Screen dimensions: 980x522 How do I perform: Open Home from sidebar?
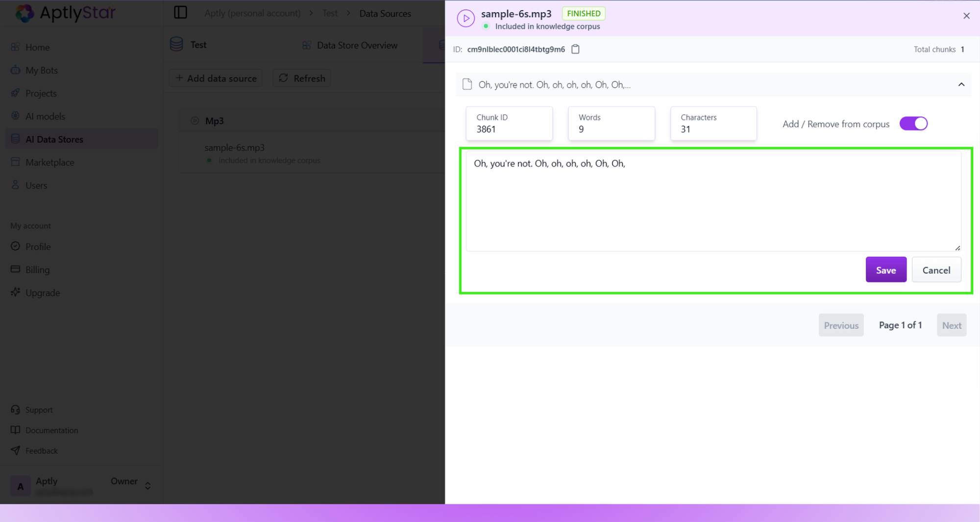click(81, 47)
